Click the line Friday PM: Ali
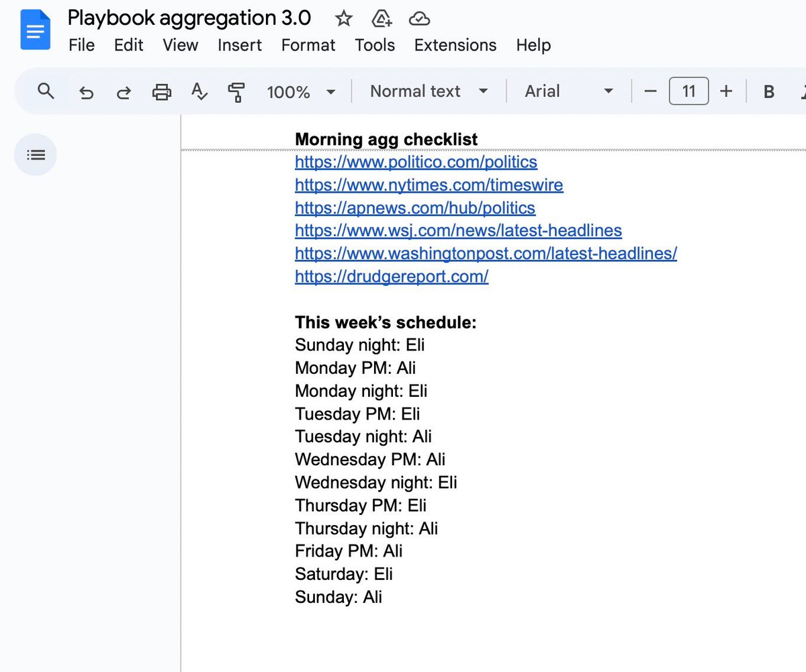806x672 pixels. (349, 550)
